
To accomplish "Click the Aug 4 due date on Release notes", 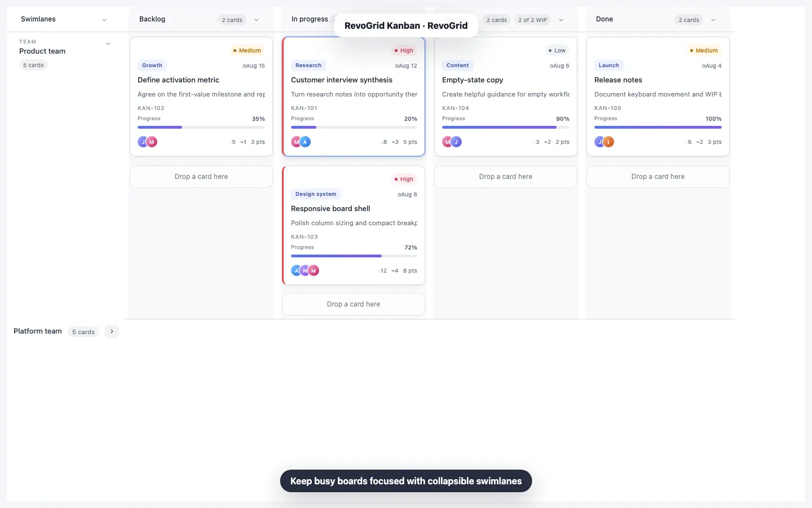I will [x=712, y=66].
